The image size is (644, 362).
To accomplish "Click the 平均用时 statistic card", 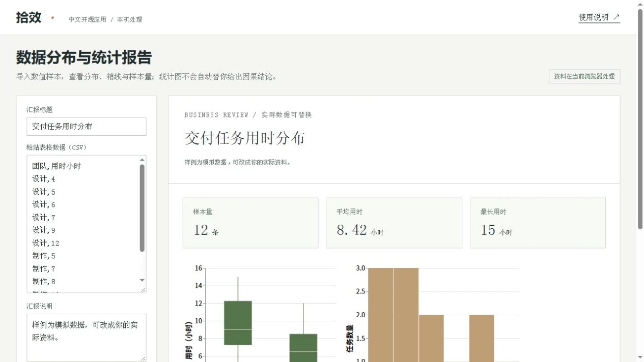I will click(x=394, y=223).
